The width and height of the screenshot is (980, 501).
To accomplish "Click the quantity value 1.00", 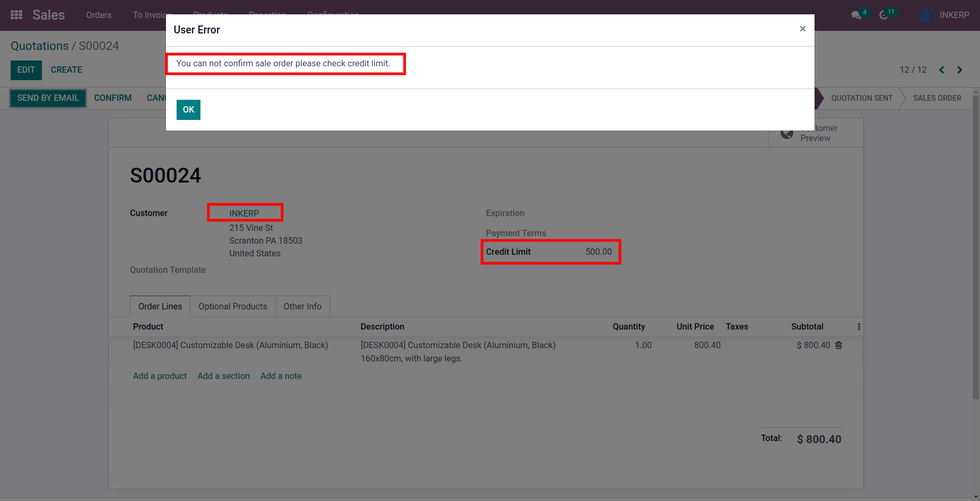I will coord(643,345).
